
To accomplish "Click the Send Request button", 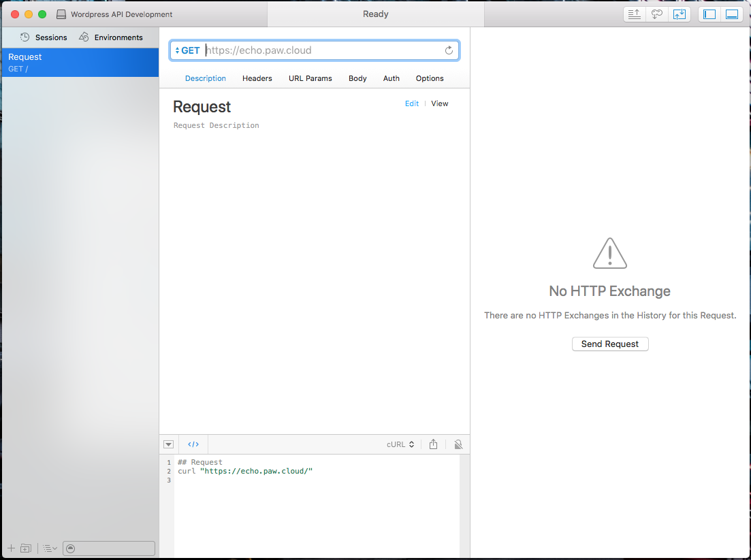I will coord(609,344).
